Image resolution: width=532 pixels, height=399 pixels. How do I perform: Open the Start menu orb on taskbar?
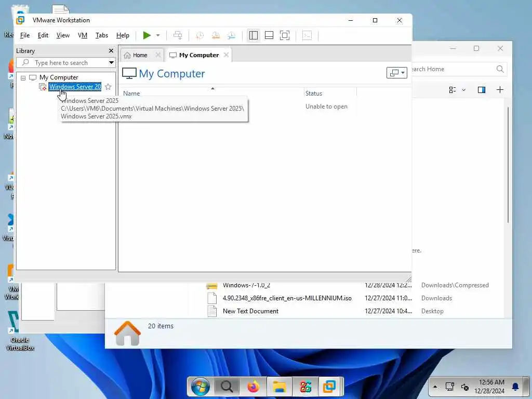[x=200, y=386]
